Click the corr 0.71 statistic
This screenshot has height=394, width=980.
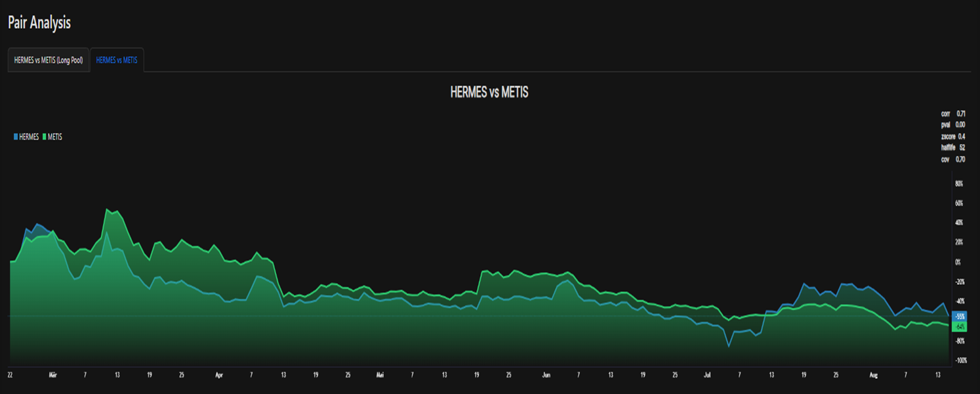[x=952, y=114]
